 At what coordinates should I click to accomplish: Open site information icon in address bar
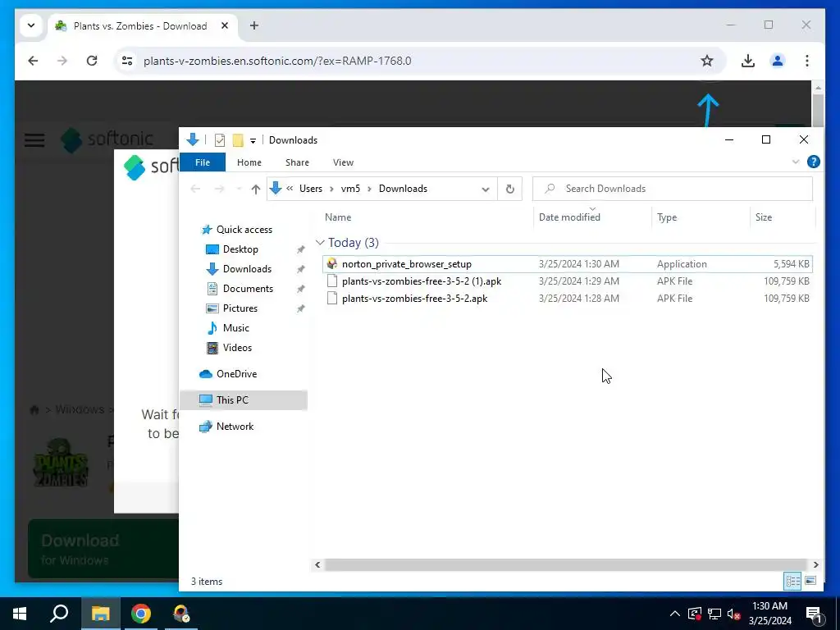[127, 61]
